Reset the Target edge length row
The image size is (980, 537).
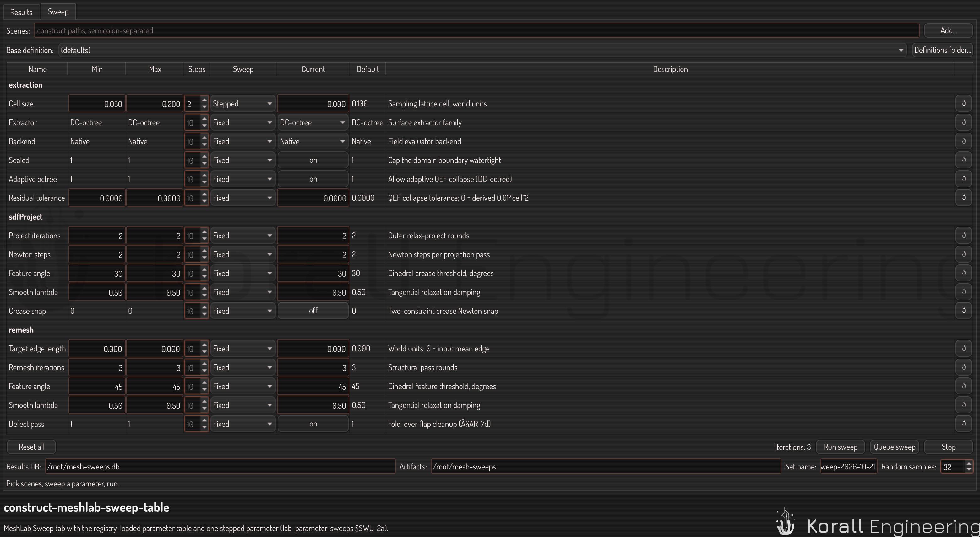964,348
